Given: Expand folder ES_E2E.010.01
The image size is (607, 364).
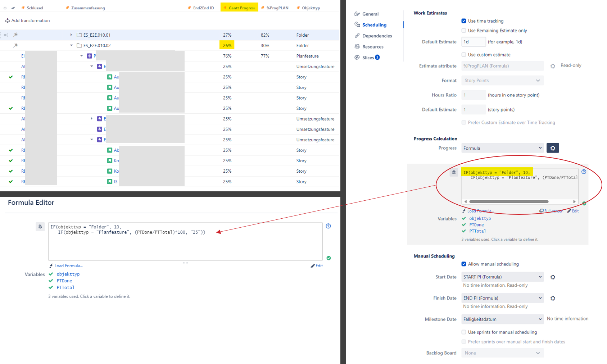Looking at the screenshot, I should pyautogui.click(x=71, y=35).
